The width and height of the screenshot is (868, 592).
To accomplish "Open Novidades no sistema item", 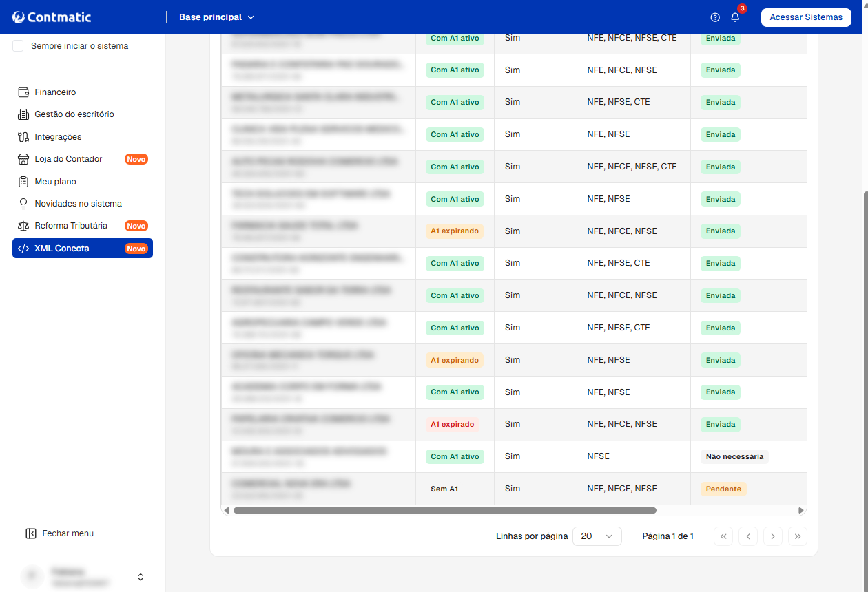I will [x=83, y=204].
